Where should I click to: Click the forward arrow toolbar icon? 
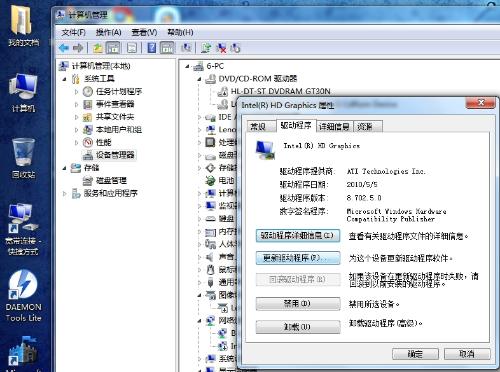tap(78, 48)
